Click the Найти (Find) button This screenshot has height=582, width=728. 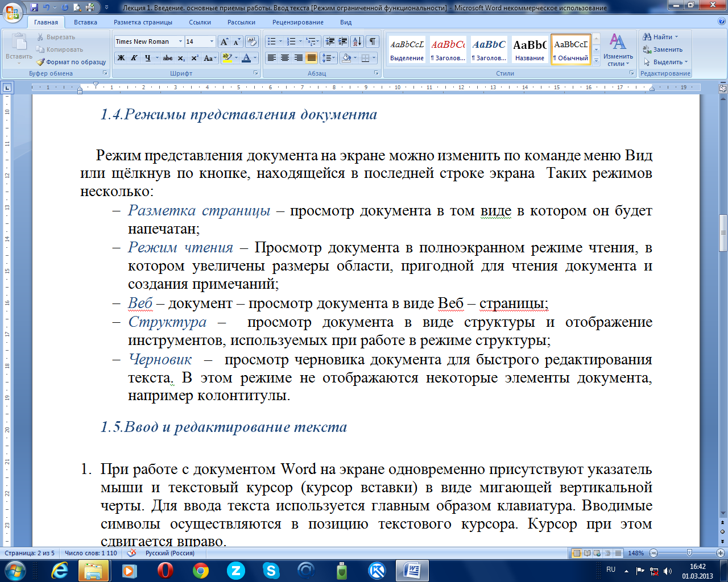(x=661, y=37)
